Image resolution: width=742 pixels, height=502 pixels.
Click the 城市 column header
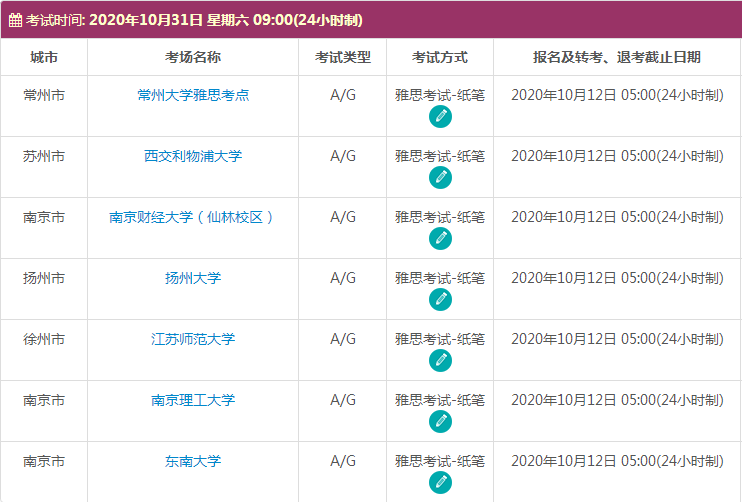click(44, 57)
